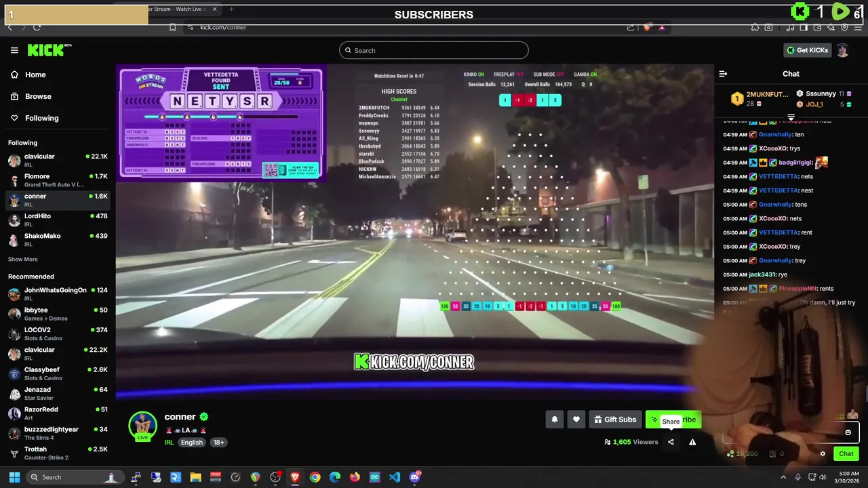Open RazorRedd Art channel
This screenshot has height=488, width=868.
coord(58,413)
